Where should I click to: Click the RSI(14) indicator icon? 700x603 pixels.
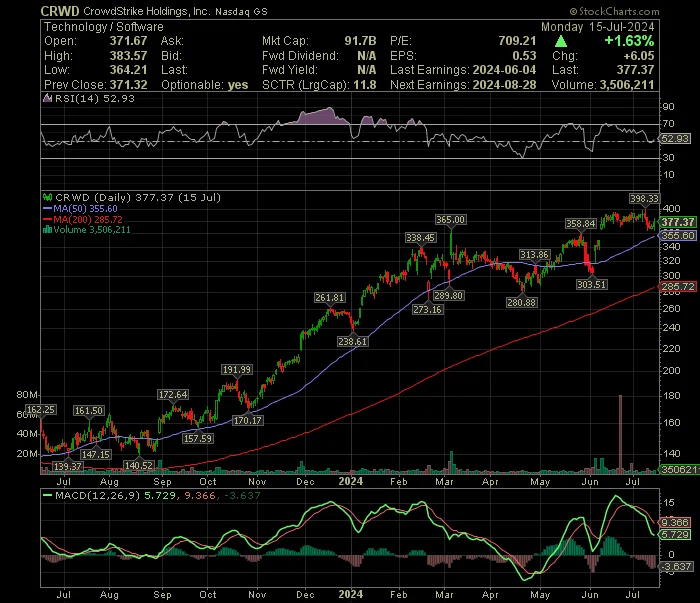click(x=47, y=98)
